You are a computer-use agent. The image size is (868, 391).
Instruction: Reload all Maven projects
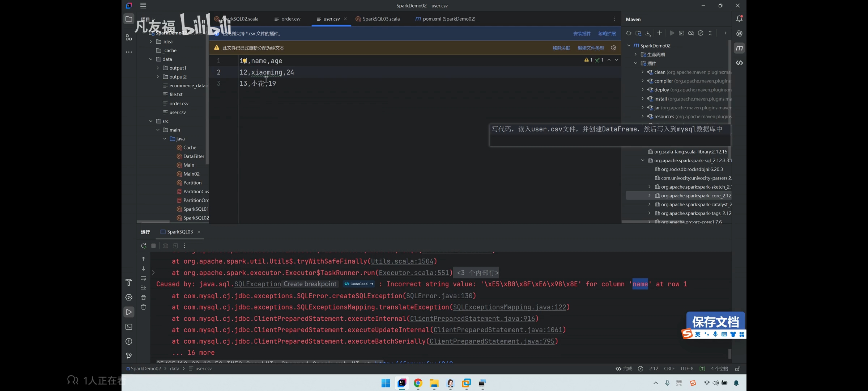629,33
